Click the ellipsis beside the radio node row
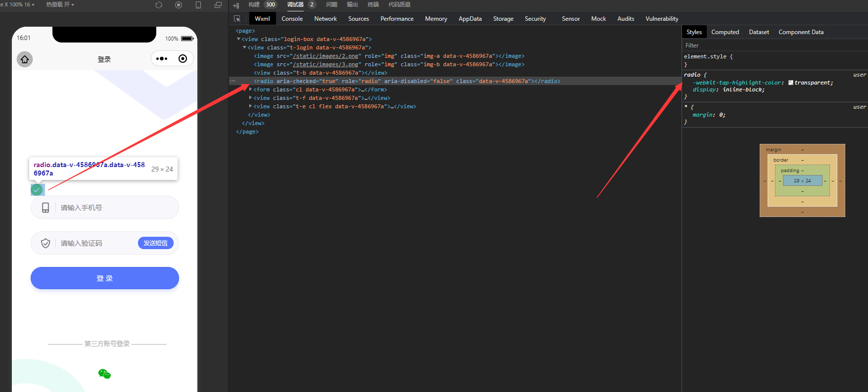Viewport: 868px width, 392px height. click(233, 81)
